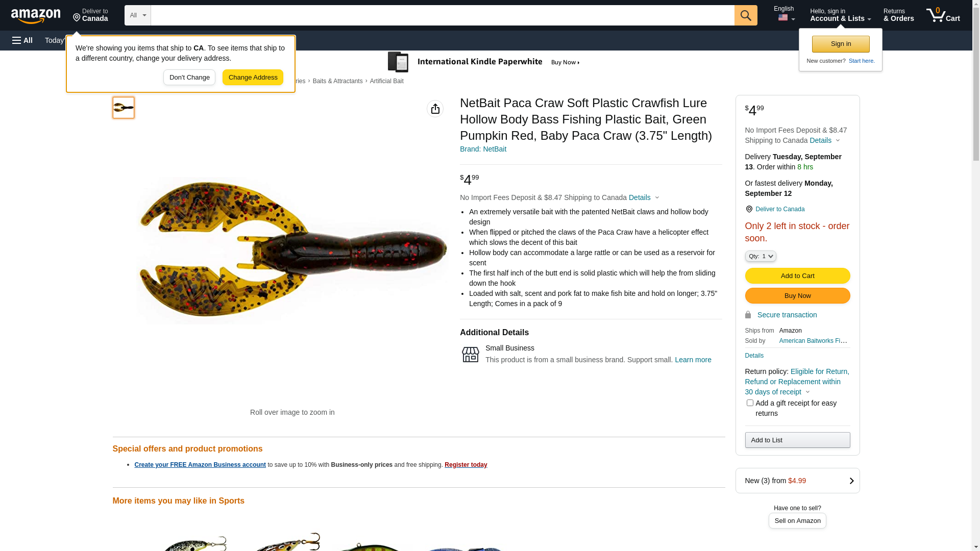This screenshot has height=551, width=980.
Task: Open the Qty quantity dropdown
Action: [761, 256]
